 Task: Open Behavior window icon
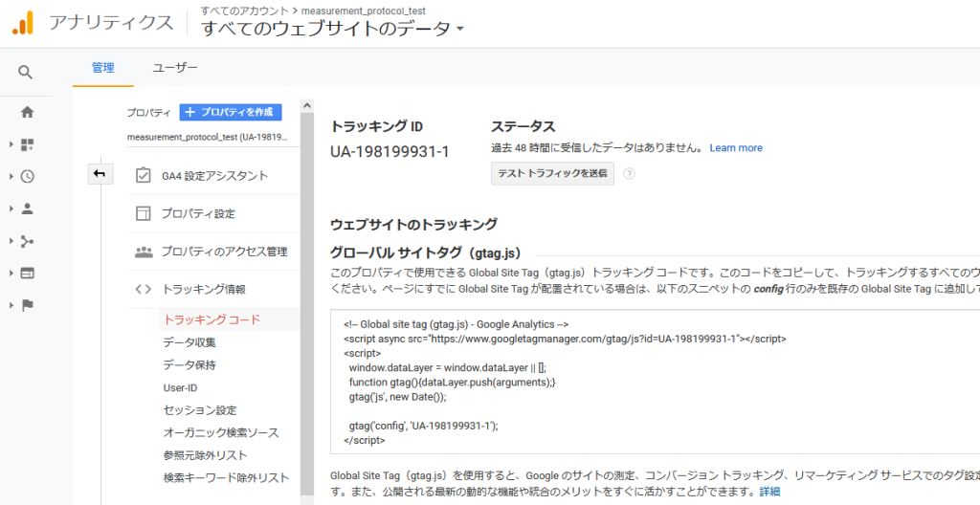[27, 274]
